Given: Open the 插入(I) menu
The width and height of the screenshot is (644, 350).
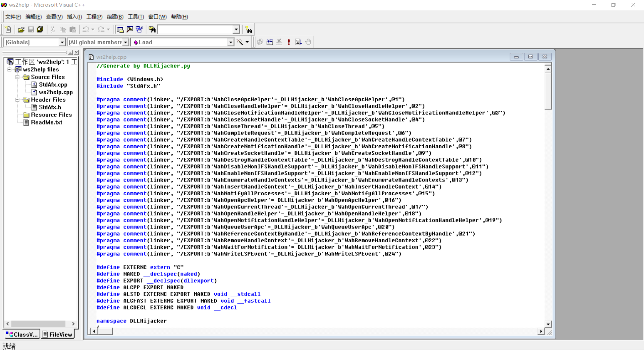Looking at the screenshot, I should 74,17.
